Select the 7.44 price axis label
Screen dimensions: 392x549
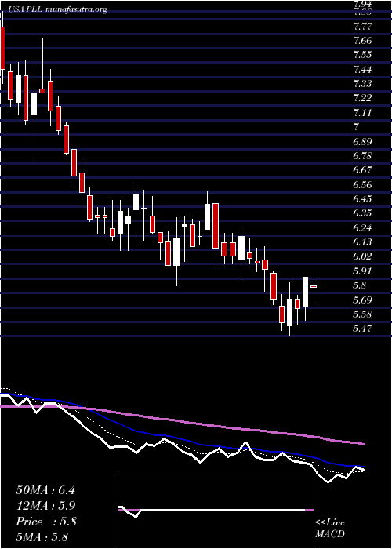point(362,70)
